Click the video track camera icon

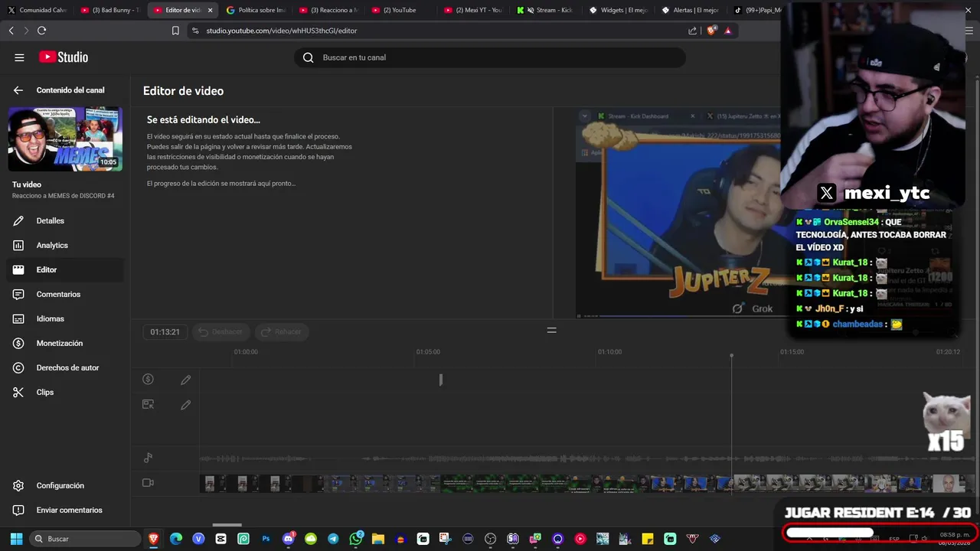149,483
